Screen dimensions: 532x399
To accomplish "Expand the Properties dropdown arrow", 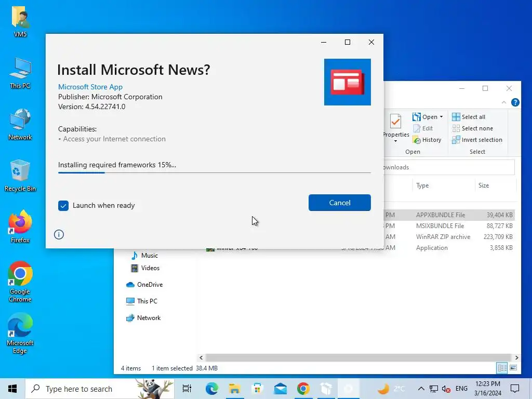I will [395, 141].
